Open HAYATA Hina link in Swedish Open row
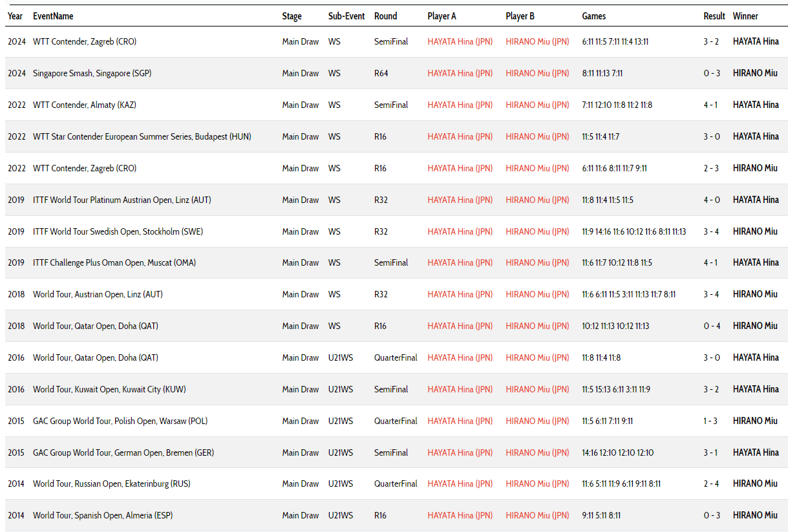 460,231
